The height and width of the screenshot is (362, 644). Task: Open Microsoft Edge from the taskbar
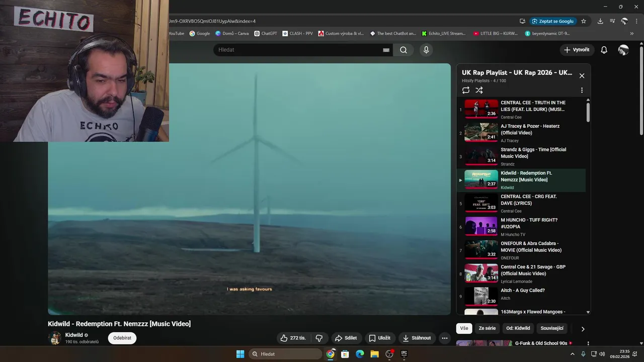tap(360, 354)
